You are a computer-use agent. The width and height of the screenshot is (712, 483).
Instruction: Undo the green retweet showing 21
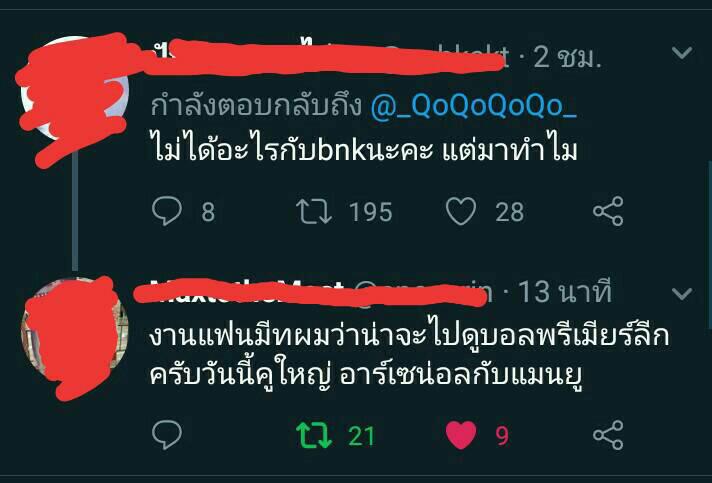click(x=314, y=435)
